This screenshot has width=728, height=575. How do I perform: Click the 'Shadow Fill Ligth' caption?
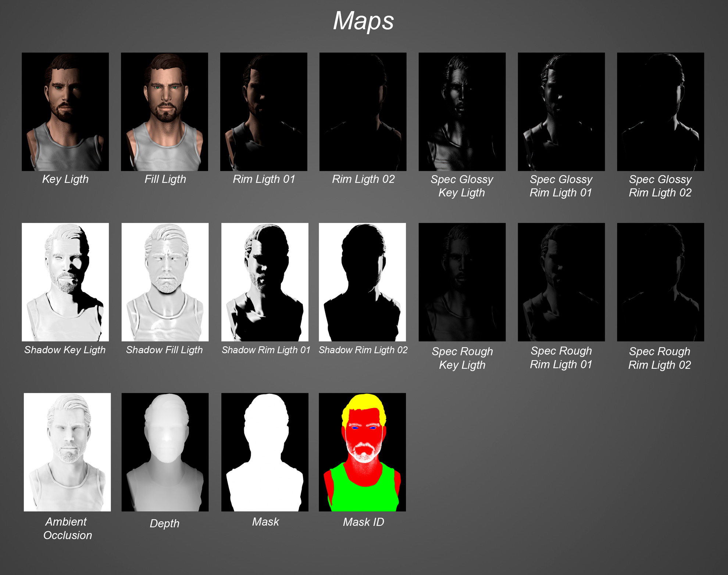coord(164,350)
